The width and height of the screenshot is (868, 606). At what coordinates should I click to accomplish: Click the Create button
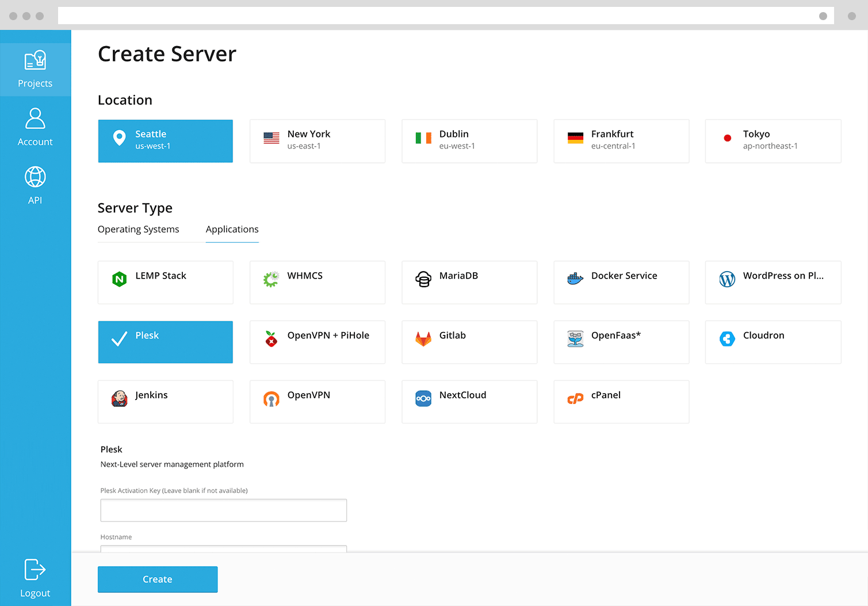point(158,579)
